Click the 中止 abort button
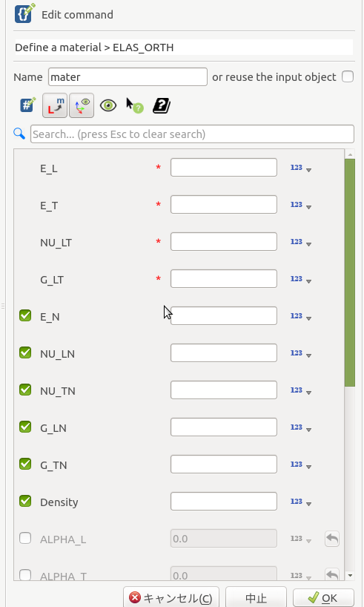This screenshot has width=364, height=607. (x=256, y=597)
